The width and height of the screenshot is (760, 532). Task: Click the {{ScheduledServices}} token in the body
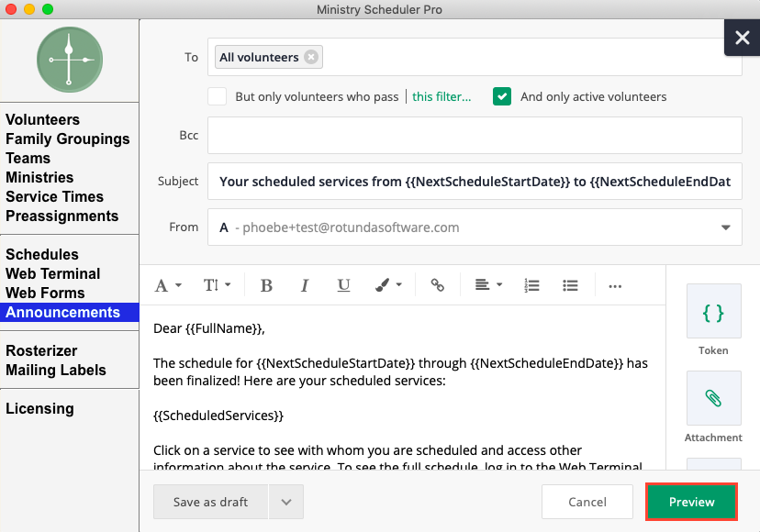pyautogui.click(x=218, y=416)
